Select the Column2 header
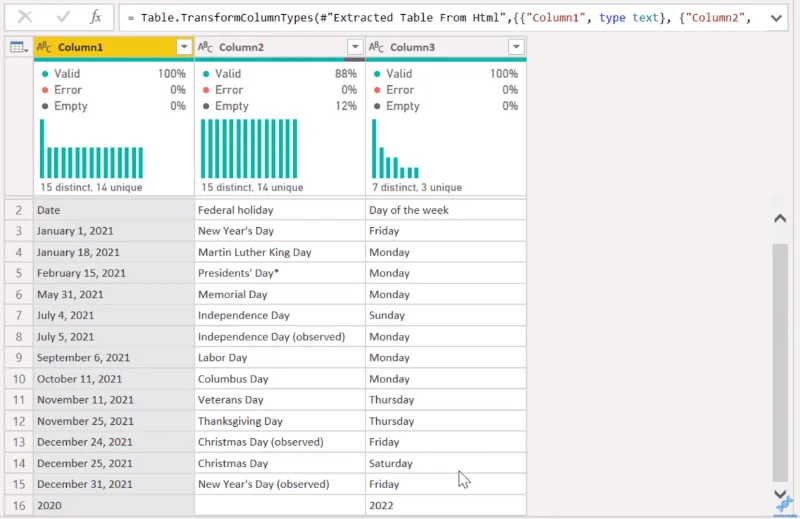The height and width of the screenshot is (519, 800). pyautogui.click(x=280, y=47)
